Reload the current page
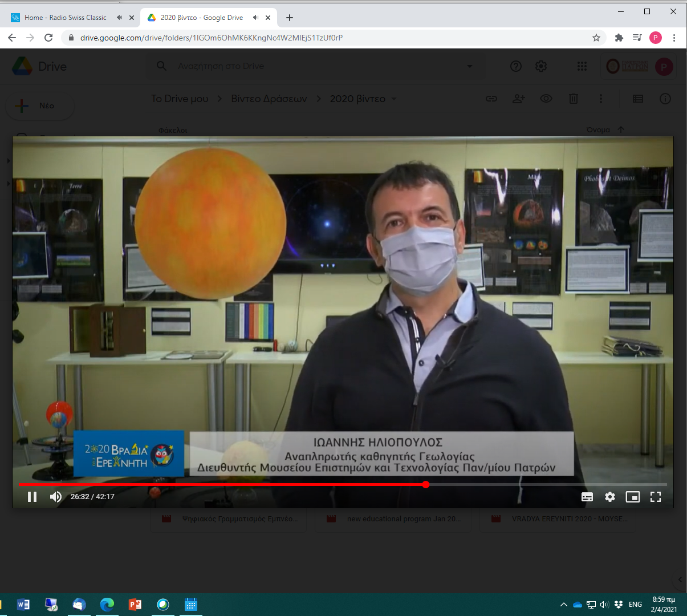Image resolution: width=687 pixels, height=616 pixels. pyautogui.click(x=48, y=38)
